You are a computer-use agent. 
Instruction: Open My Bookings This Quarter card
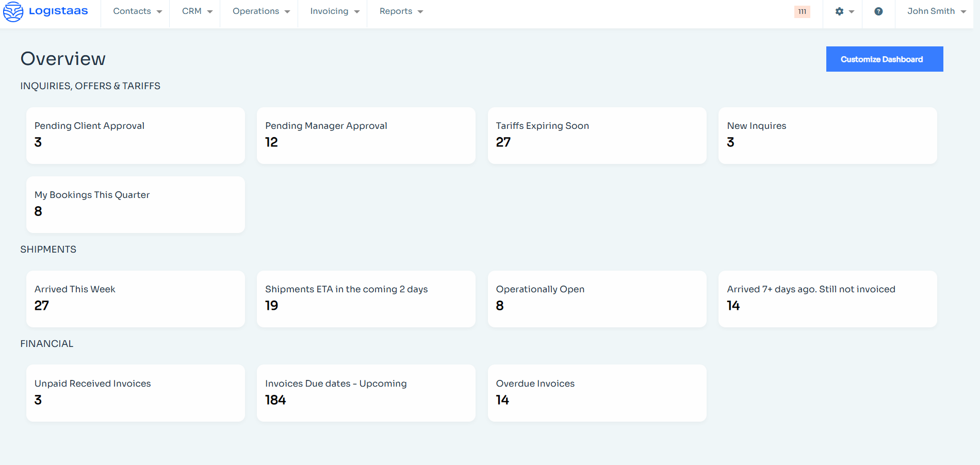point(135,205)
